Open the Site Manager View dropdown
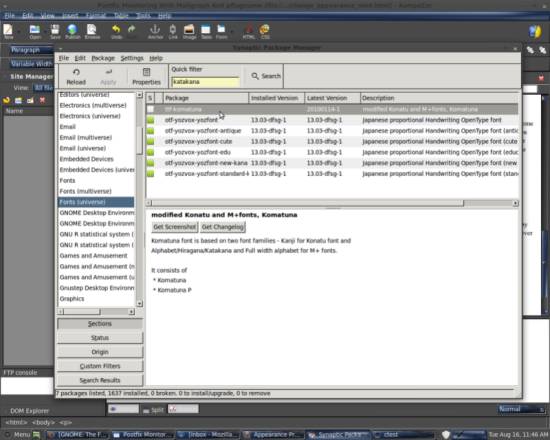550x440 pixels. tap(43, 87)
